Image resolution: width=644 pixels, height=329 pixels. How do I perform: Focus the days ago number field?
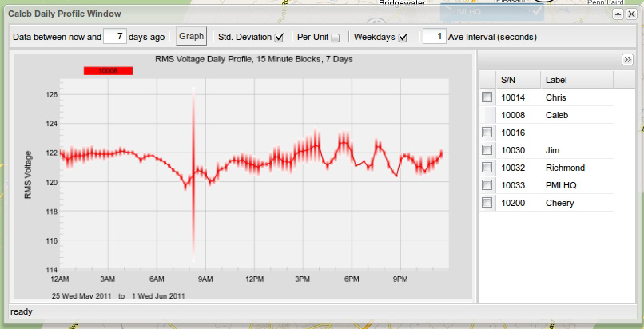point(117,37)
